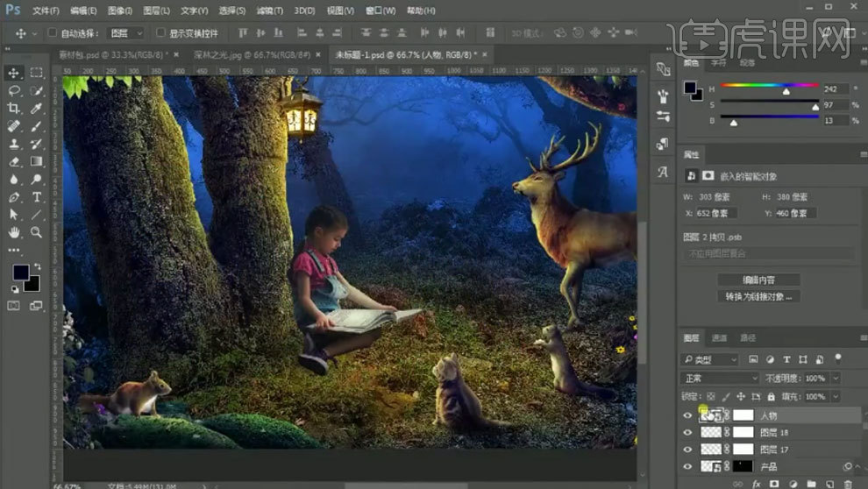This screenshot has width=868, height=489.
Task: Create a new adjustment layer
Action: pos(793,484)
